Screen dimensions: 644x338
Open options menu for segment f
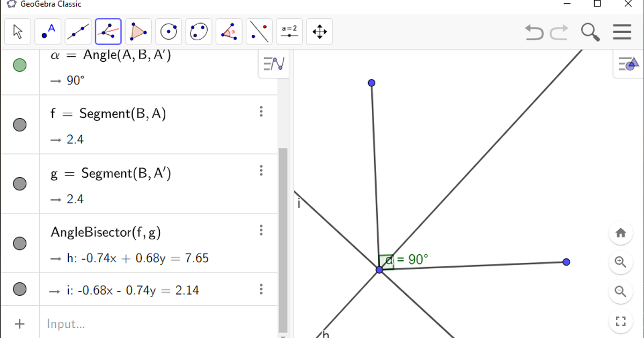261,111
